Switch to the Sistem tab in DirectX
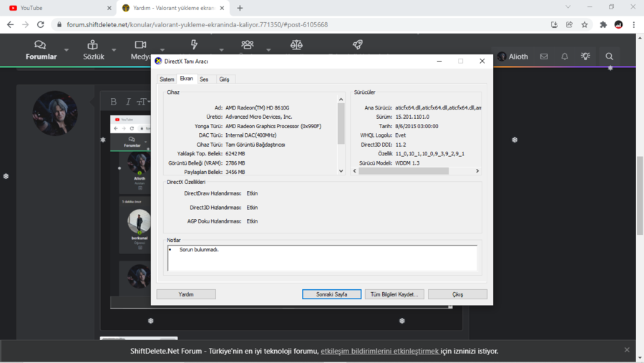The height and width of the screenshot is (363, 644). point(167,79)
